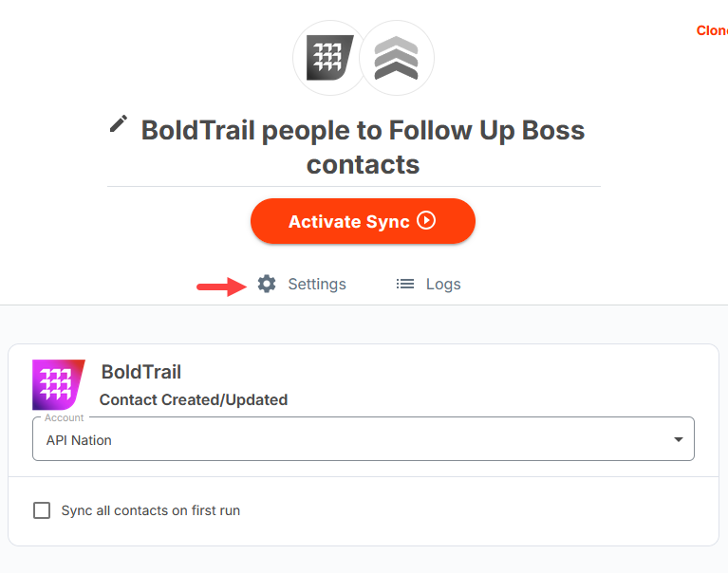Switch to the Logs tab
Screen dimensions: 728x573
pos(442,284)
